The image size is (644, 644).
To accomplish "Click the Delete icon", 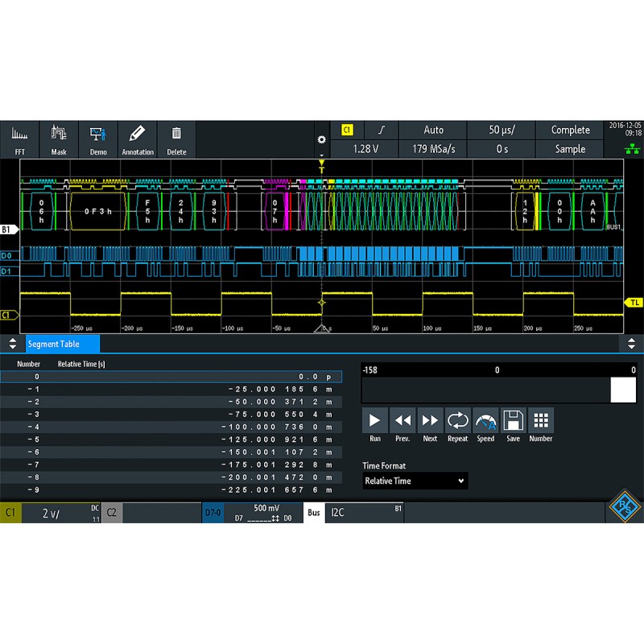I will [176, 138].
